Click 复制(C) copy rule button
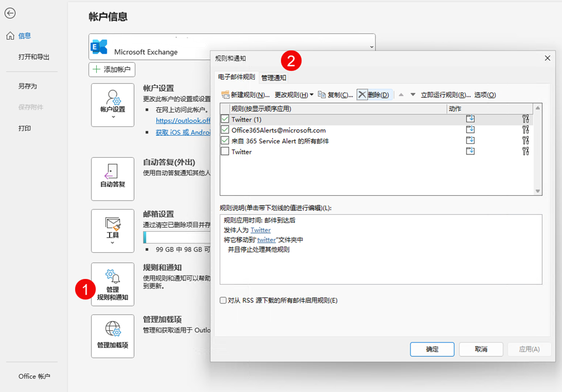This screenshot has height=392, width=562. click(x=335, y=95)
